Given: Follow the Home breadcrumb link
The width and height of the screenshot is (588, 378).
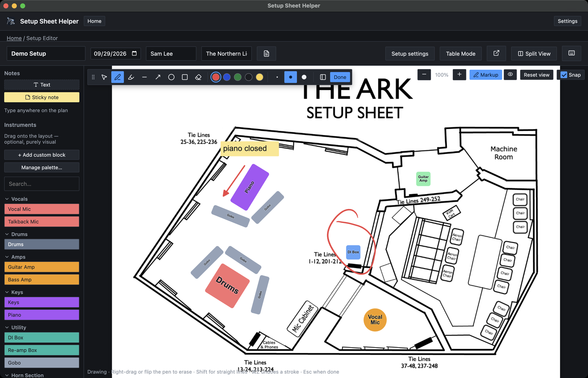Looking at the screenshot, I should [x=14, y=38].
